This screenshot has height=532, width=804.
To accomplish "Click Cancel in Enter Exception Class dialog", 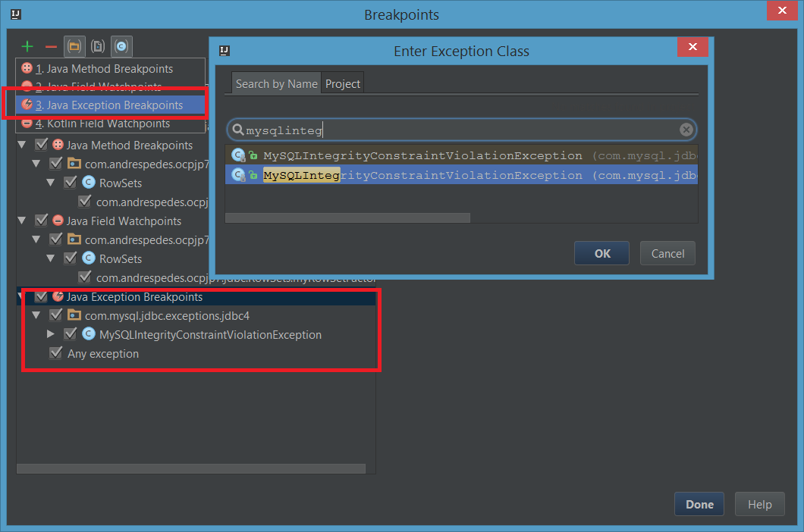I will (x=667, y=253).
